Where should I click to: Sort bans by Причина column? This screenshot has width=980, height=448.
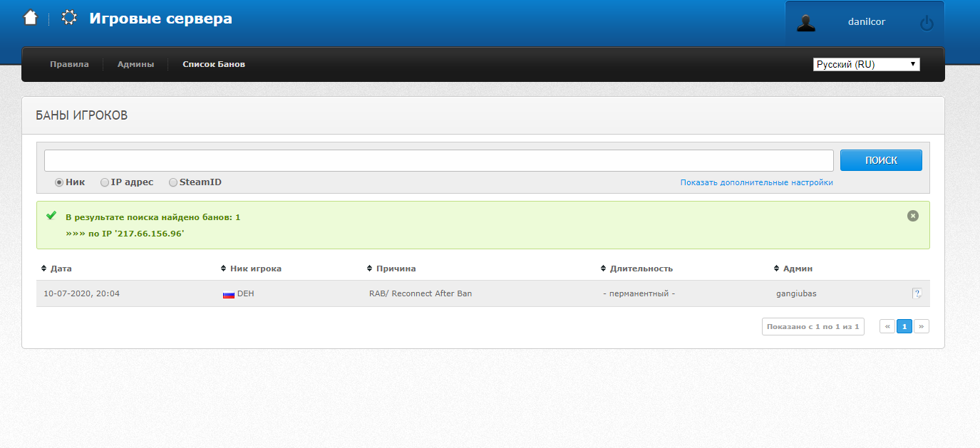coord(391,269)
